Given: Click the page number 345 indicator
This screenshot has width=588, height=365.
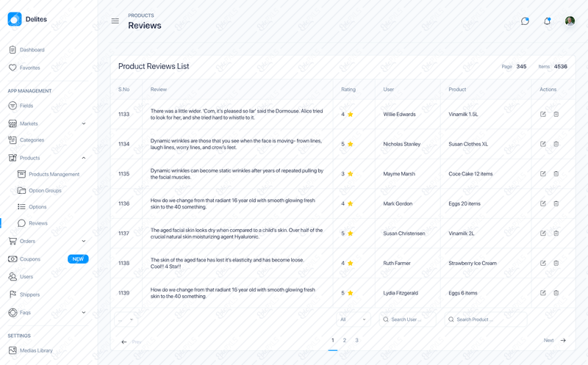Looking at the screenshot, I should [521, 66].
